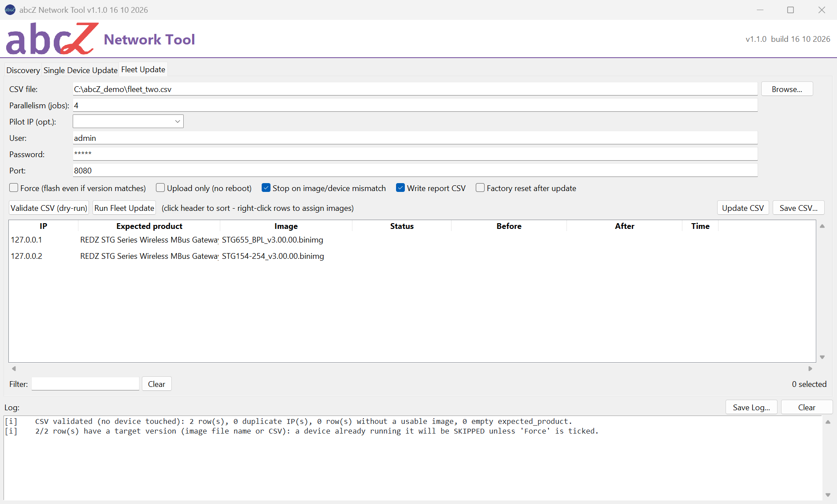Switch to the Discovery tab

pos(23,70)
